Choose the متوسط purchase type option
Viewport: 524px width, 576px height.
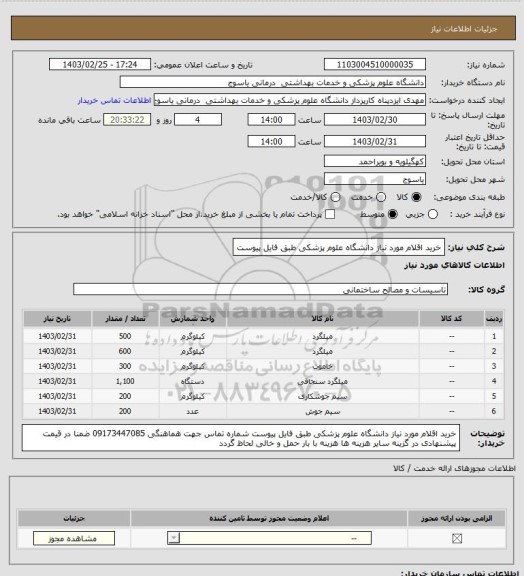tap(393, 214)
